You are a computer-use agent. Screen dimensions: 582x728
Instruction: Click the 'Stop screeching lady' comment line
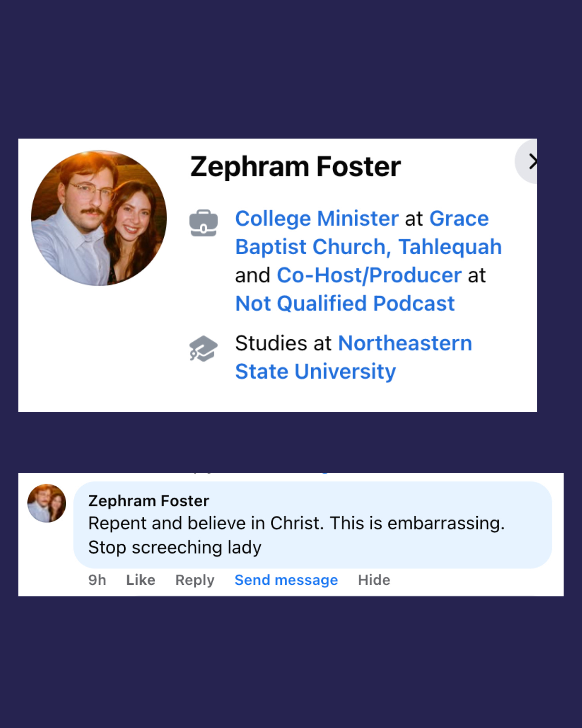(x=175, y=548)
